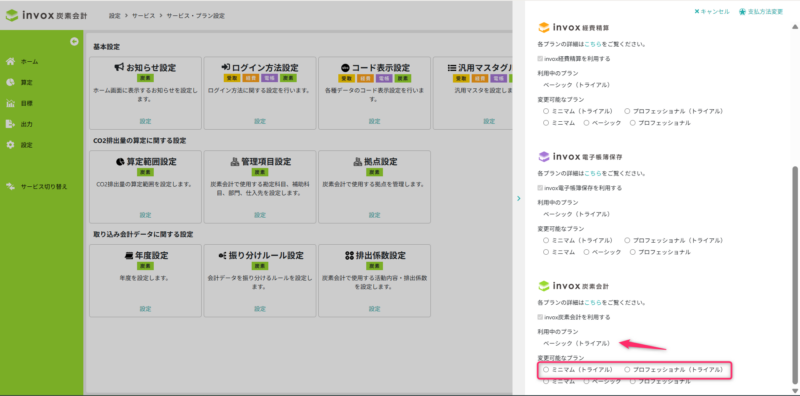Viewport: 800px width, 396px height.
Task: Select ミニマム (non-trial) under invox 経費精算
Action: (x=546, y=123)
